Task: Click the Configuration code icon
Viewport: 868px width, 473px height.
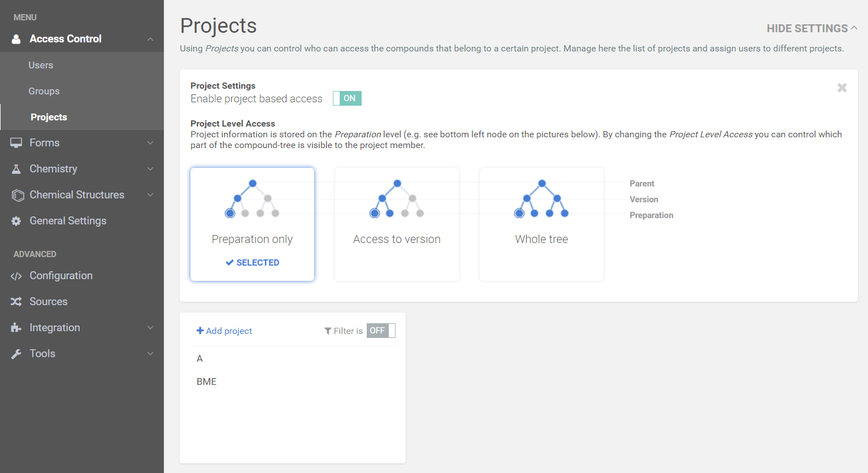Action: tap(16, 276)
